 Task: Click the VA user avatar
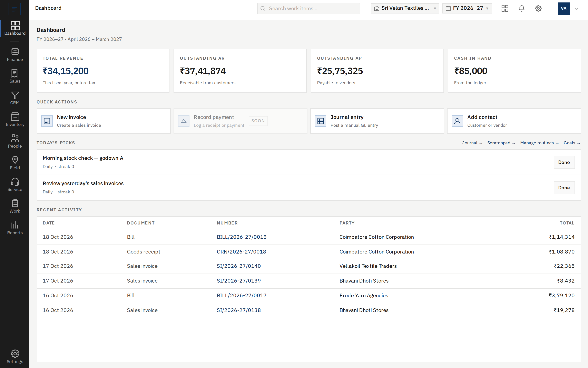(564, 9)
